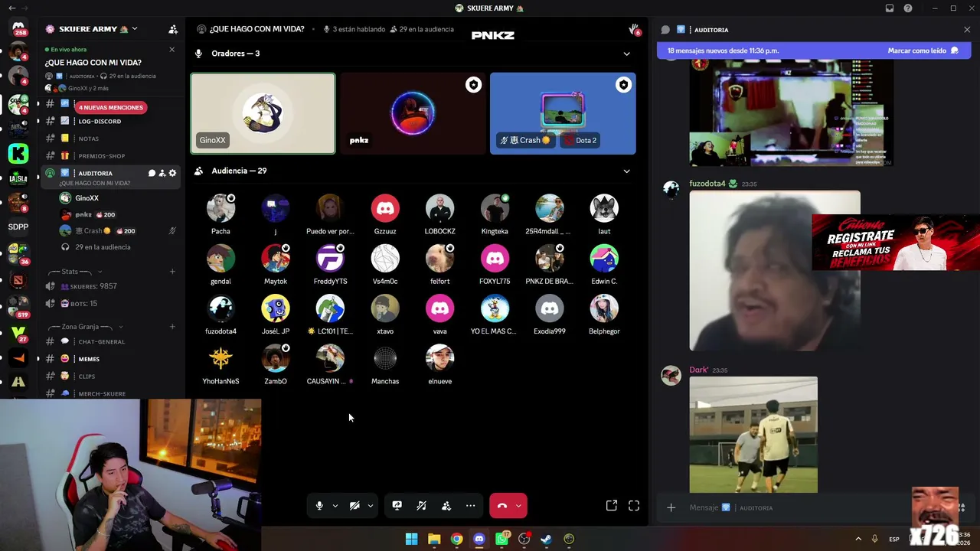The height and width of the screenshot is (551, 980).
Task: Open Discord inbox icon in title bar
Action: click(x=890, y=8)
